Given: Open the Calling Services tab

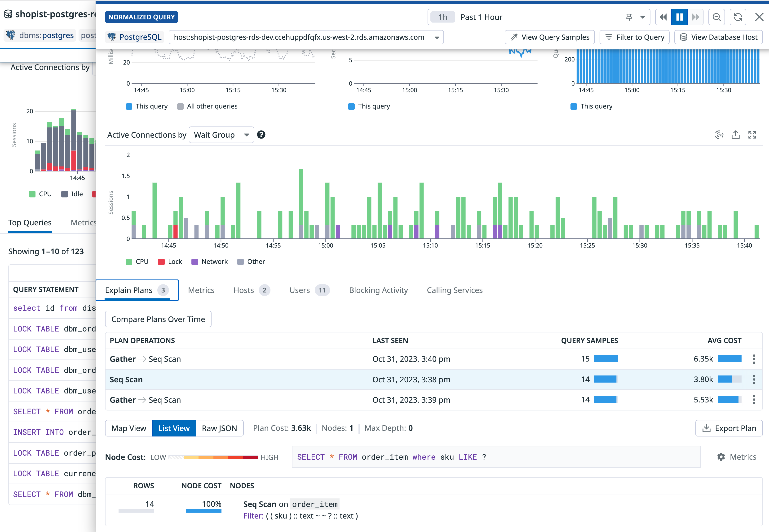Looking at the screenshot, I should (x=455, y=290).
